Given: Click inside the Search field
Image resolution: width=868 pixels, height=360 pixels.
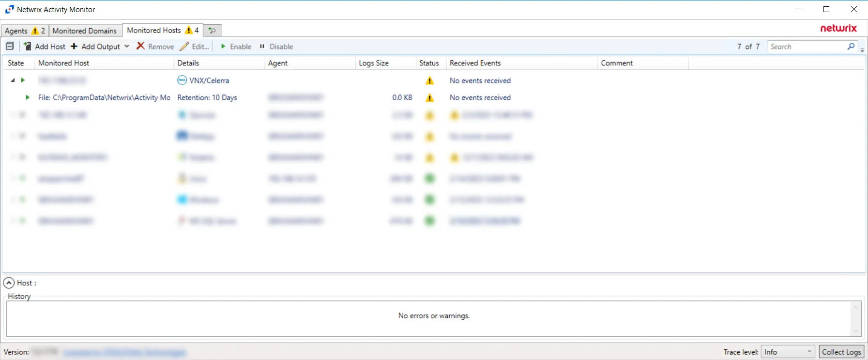Looking at the screenshot, I should pos(807,47).
